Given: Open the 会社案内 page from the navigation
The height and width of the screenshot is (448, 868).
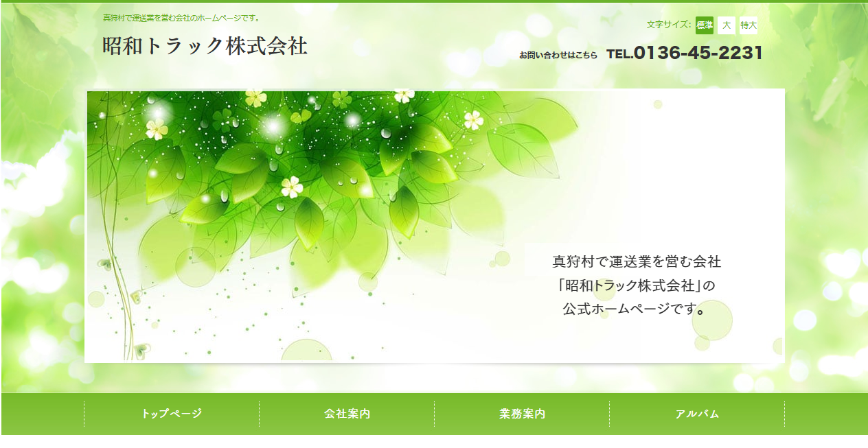Looking at the screenshot, I should point(345,414).
